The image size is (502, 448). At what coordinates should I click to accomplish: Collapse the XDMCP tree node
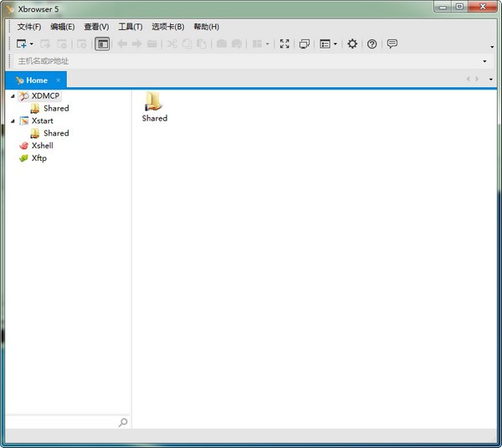(13, 96)
